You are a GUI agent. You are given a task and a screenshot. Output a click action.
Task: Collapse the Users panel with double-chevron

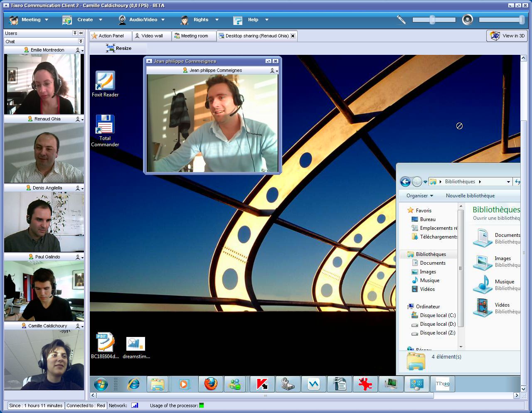pyautogui.click(x=81, y=33)
